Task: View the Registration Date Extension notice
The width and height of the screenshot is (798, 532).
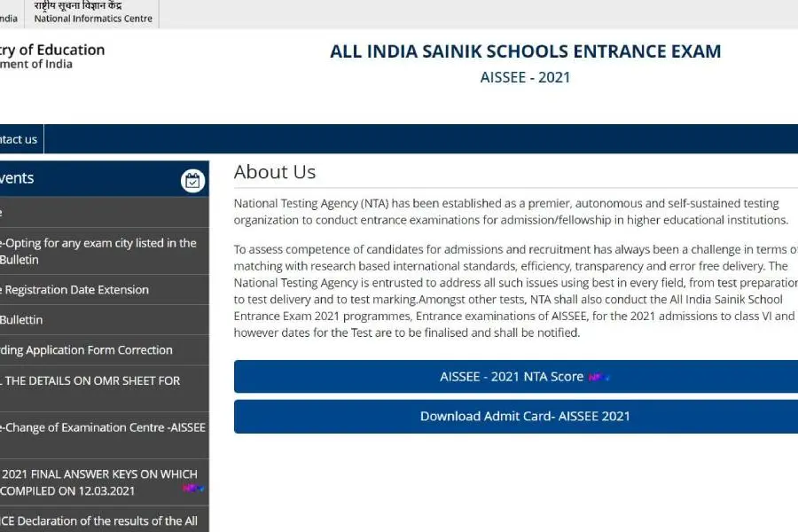Action: [74, 290]
